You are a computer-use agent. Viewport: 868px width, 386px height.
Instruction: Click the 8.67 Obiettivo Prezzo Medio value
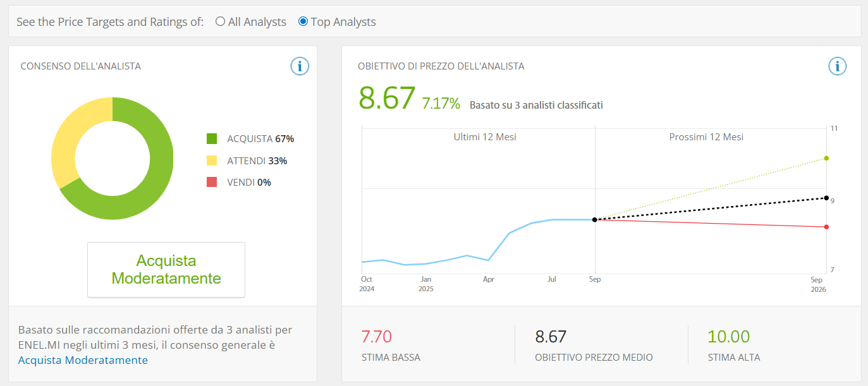click(551, 337)
